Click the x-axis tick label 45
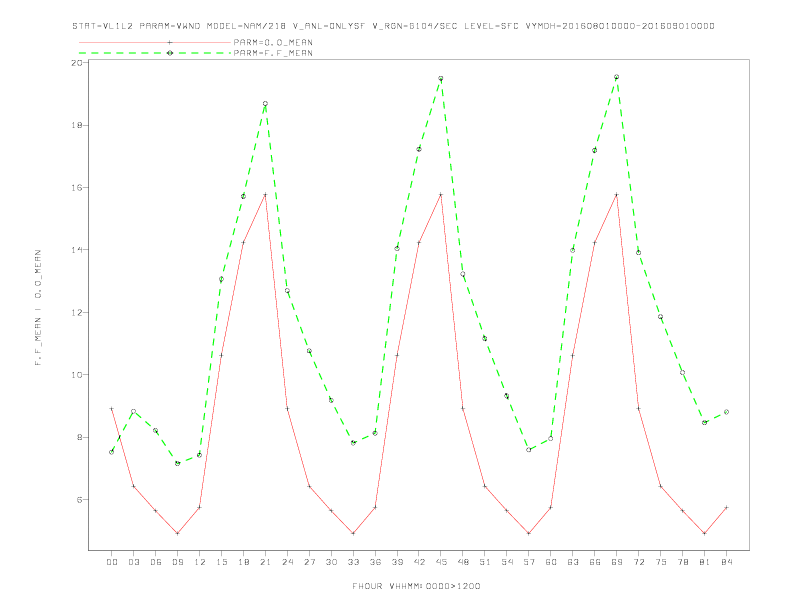Screen dimensions: 792x612 click(x=441, y=562)
